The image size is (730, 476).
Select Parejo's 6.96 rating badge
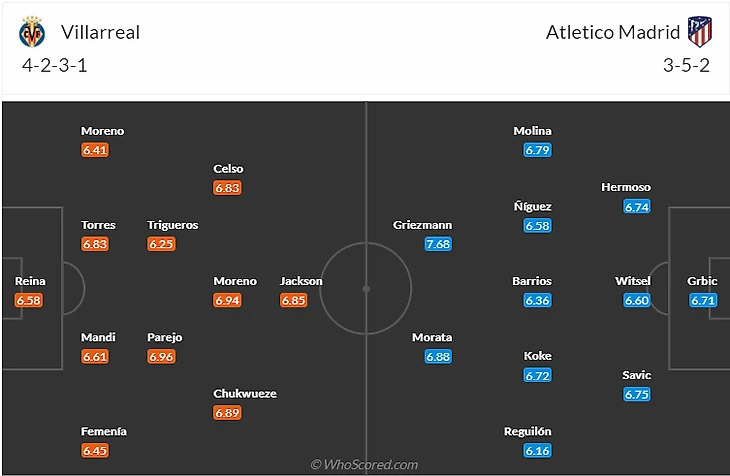click(161, 357)
